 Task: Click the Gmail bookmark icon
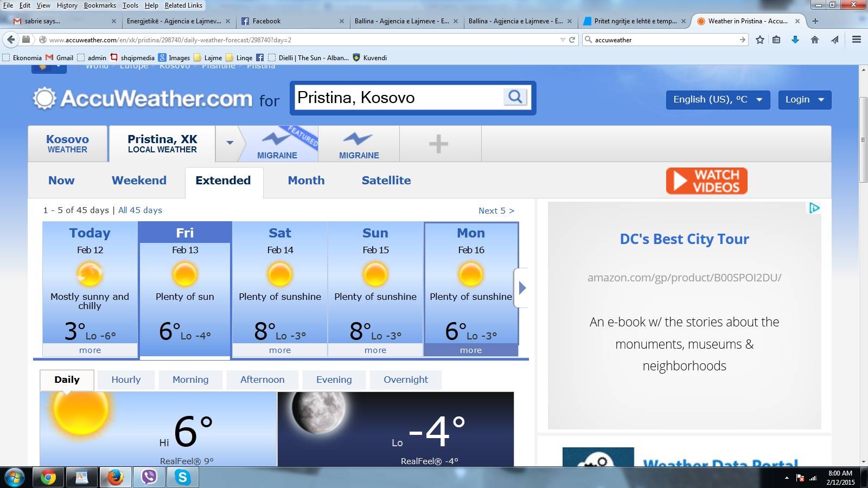pyautogui.click(x=49, y=57)
